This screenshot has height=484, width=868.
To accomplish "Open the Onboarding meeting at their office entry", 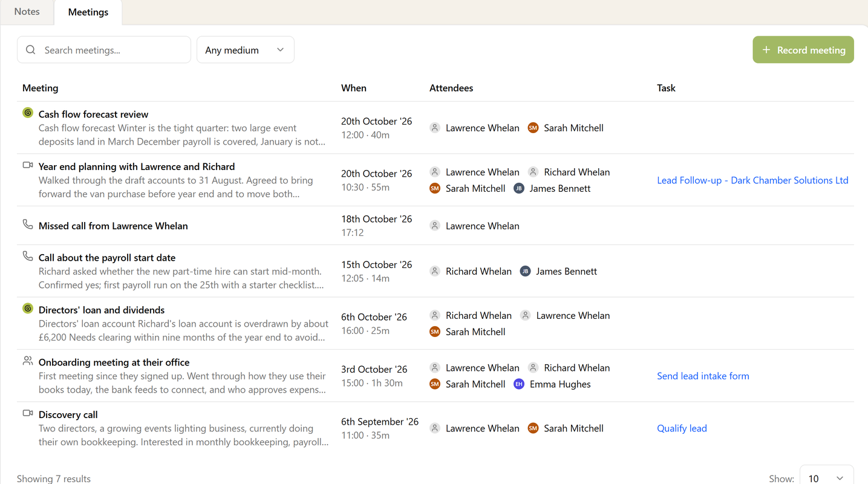I will (114, 362).
